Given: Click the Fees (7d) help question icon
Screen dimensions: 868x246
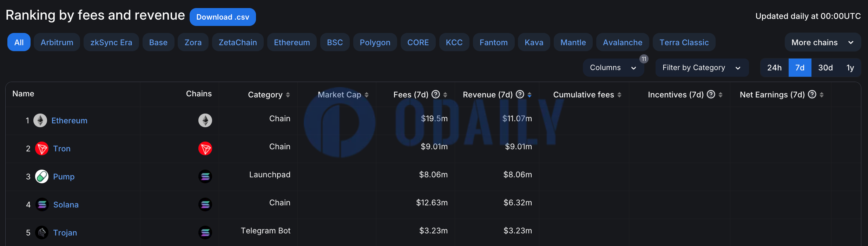Looking at the screenshot, I should pyautogui.click(x=435, y=94).
